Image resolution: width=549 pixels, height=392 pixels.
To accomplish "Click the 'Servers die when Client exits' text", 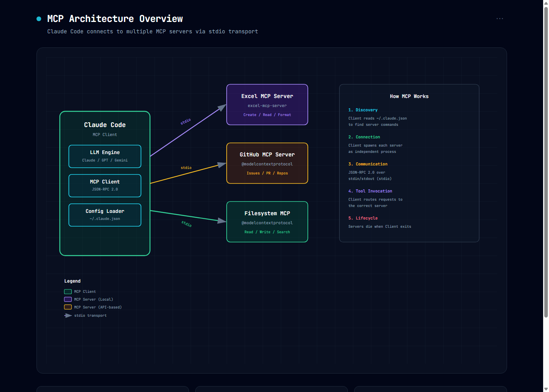I will coord(380,227).
